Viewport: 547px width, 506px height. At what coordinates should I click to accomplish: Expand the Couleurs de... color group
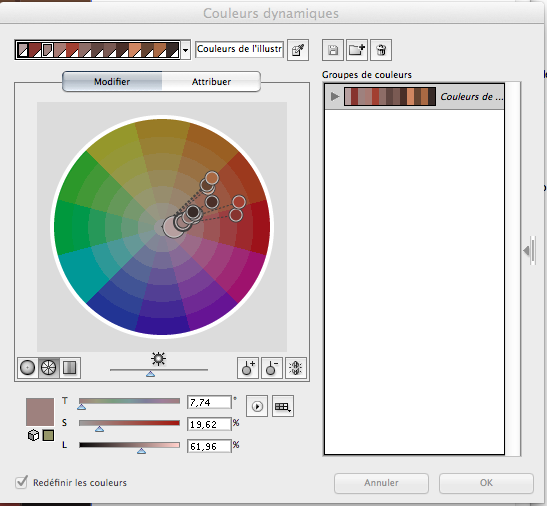[x=335, y=96]
